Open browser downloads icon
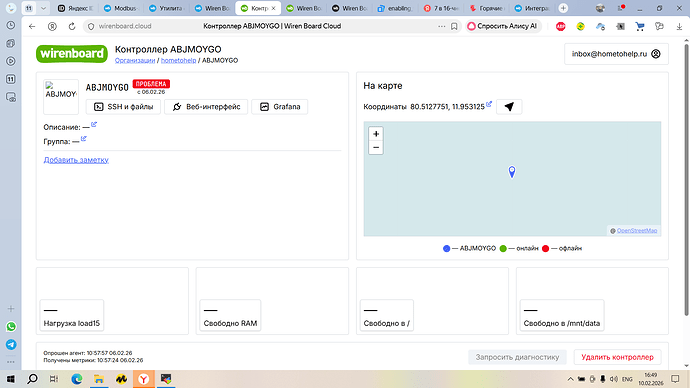The width and height of the screenshot is (690, 388). pyautogui.click(x=679, y=26)
